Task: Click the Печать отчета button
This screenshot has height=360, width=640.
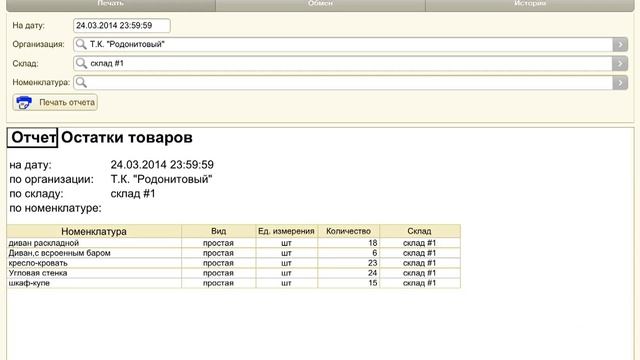Action: tap(55, 102)
